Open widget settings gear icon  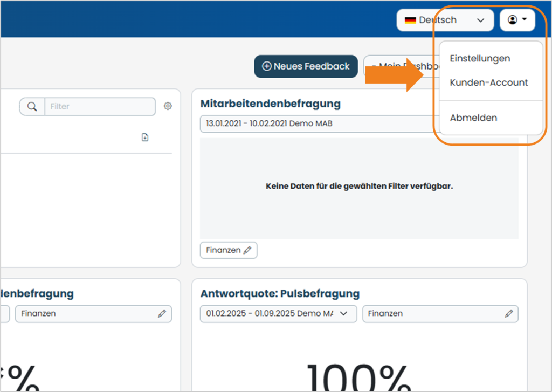pos(168,106)
